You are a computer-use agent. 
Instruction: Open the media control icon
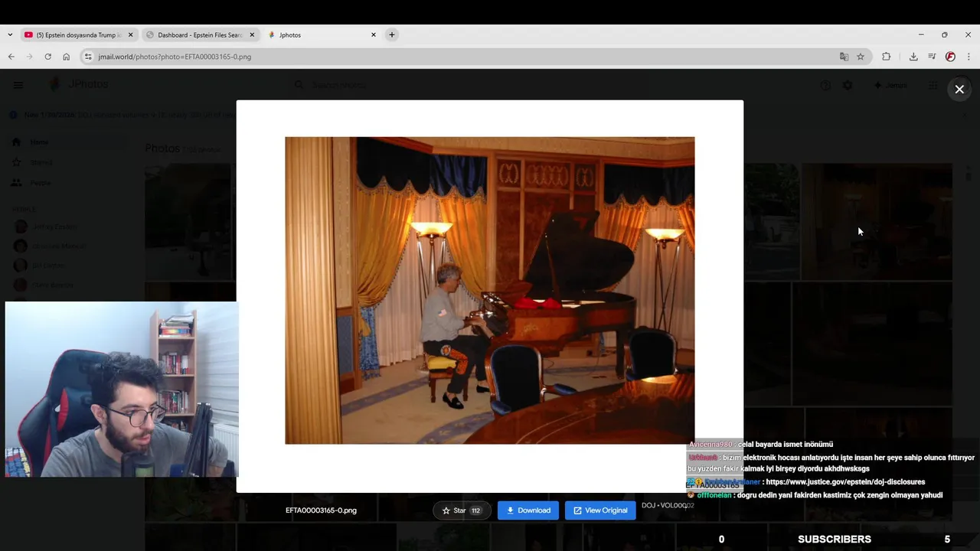coord(932,57)
